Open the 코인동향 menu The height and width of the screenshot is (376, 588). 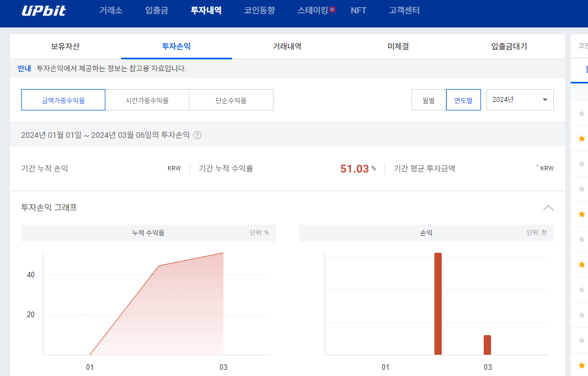click(x=260, y=11)
